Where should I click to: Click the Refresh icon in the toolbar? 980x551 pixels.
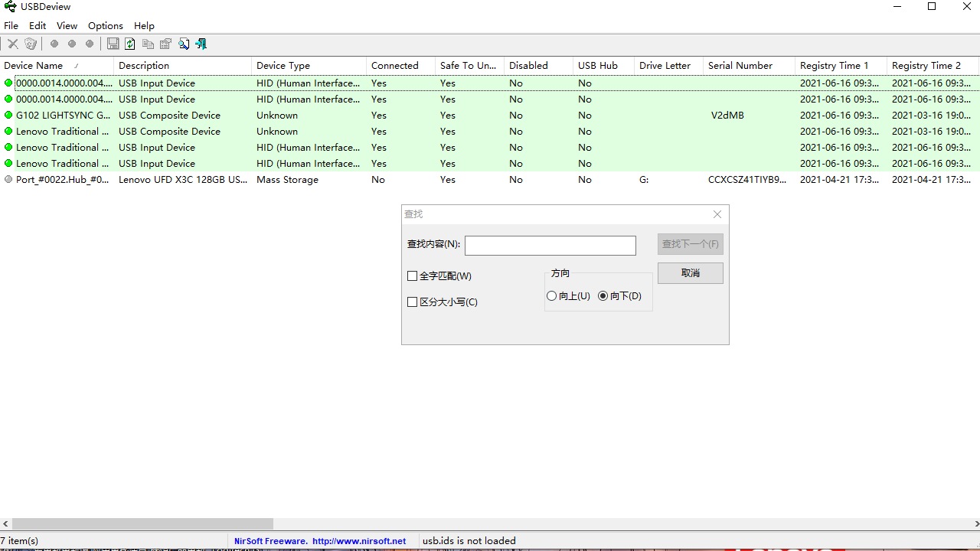pos(129,44)
